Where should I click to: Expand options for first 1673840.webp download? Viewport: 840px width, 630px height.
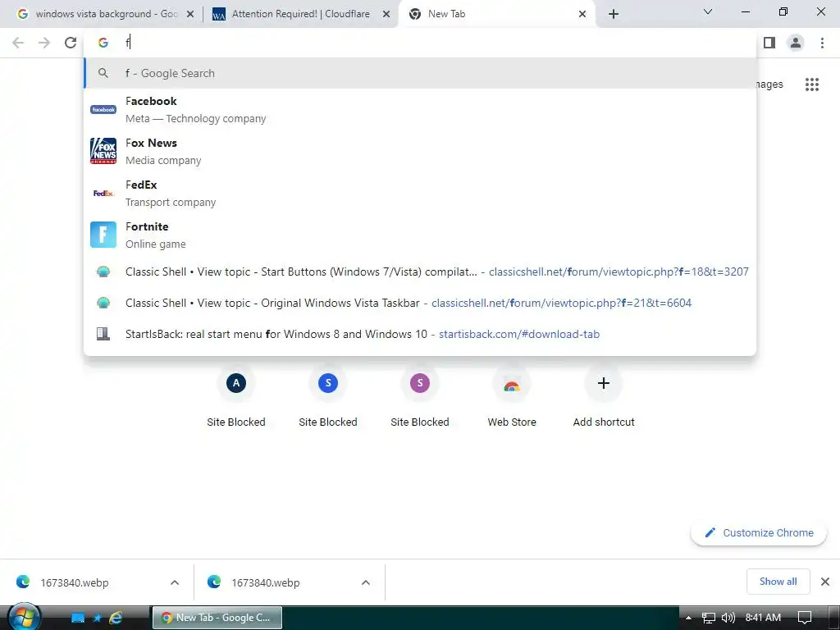tap(175, 582)
